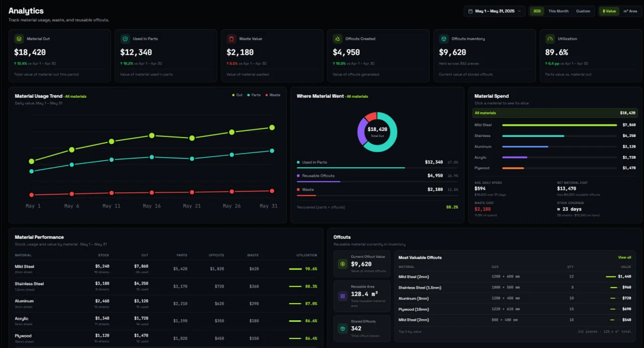Click the Cut line's May 31 data point

(x=272, y=127)
